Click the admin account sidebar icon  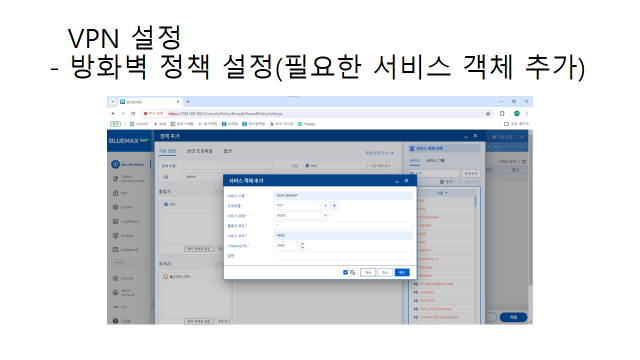pyautogui.click(x=116, y=292)
